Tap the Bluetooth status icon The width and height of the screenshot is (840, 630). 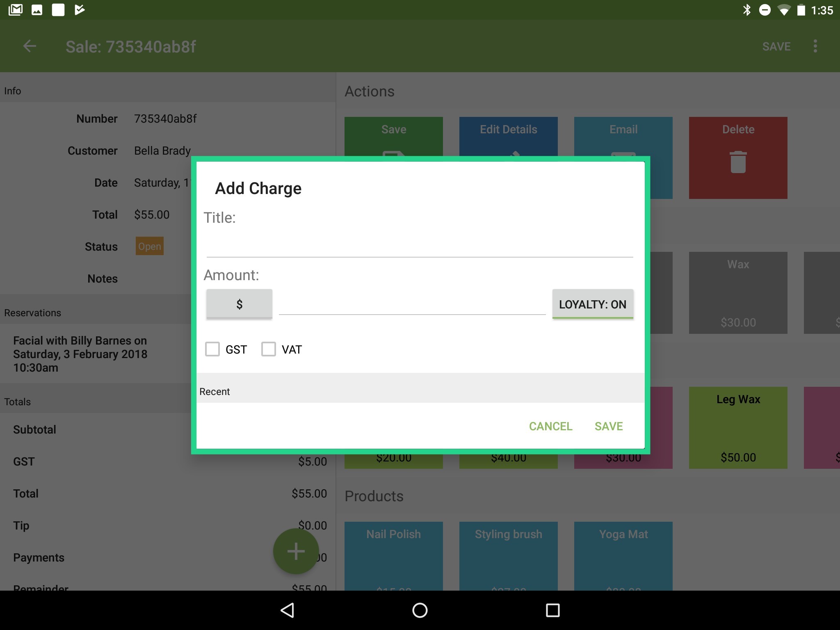tap(747, 10)
